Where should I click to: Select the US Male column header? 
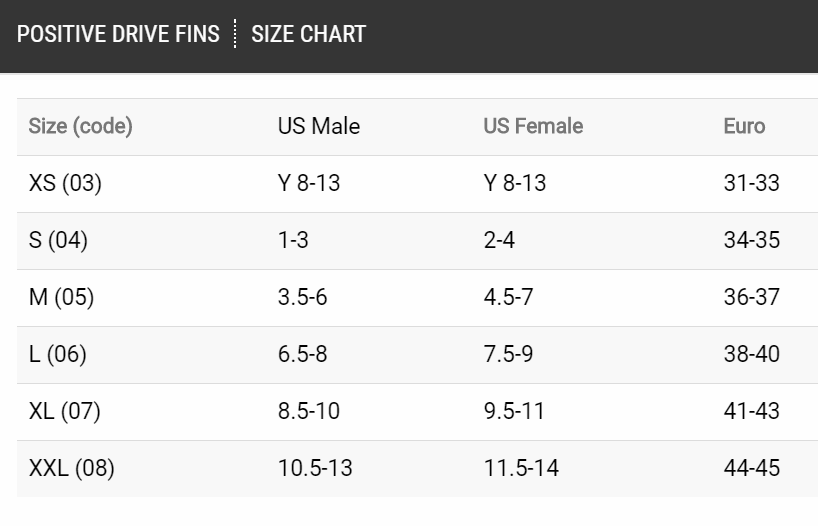click(x=318, y=127)
